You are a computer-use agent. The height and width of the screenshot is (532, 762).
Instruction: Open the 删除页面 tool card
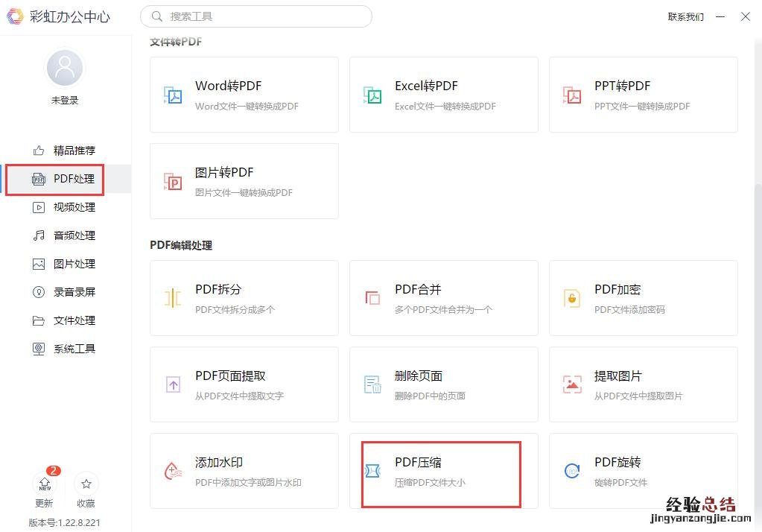tap(443, 384)
